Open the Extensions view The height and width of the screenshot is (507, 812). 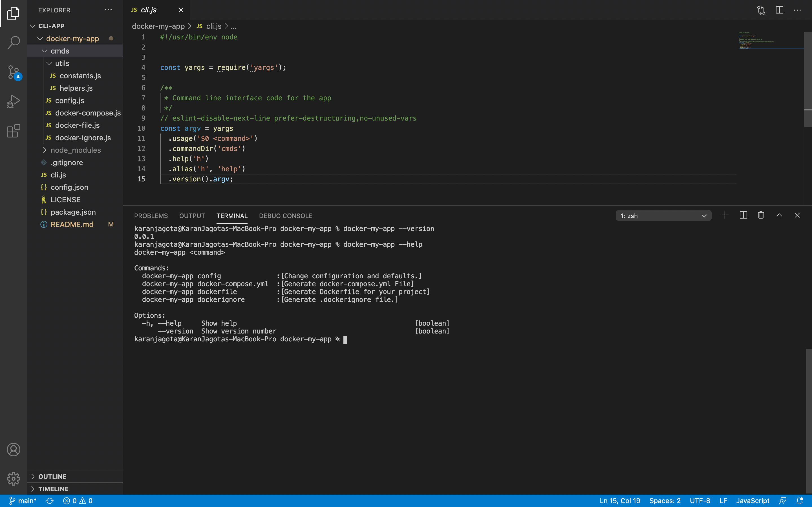pyautogui.click(x=14, y=130)
